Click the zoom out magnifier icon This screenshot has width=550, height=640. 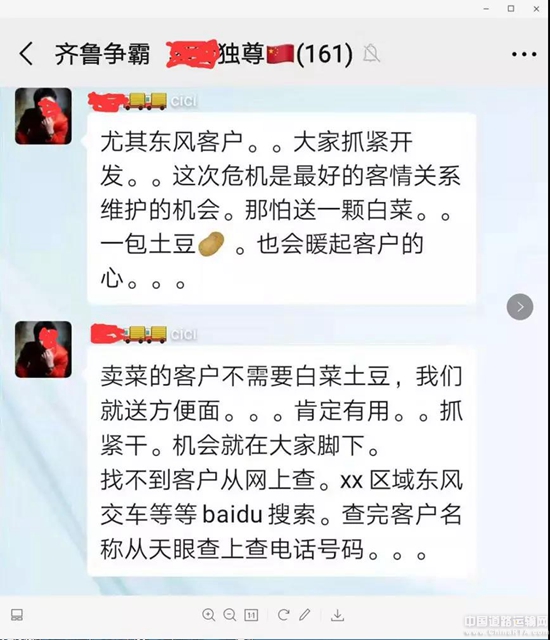230,615
